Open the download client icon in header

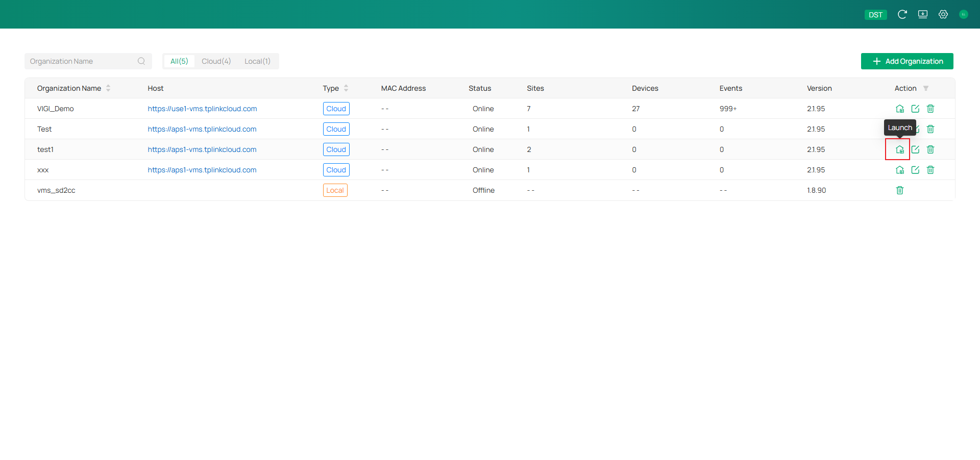pos(923,14)
